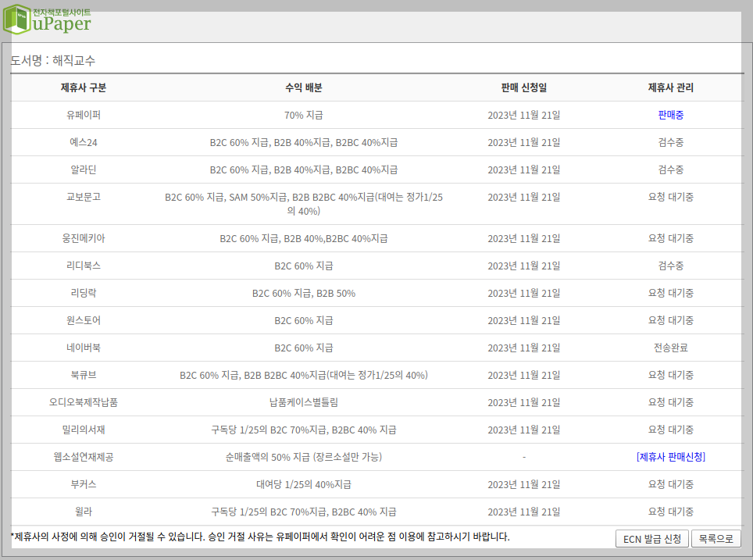Viewport: 753px width, 560px height.
Task: Click the 납품케이스별틀림 revenue text
Action: click(304, 402)
